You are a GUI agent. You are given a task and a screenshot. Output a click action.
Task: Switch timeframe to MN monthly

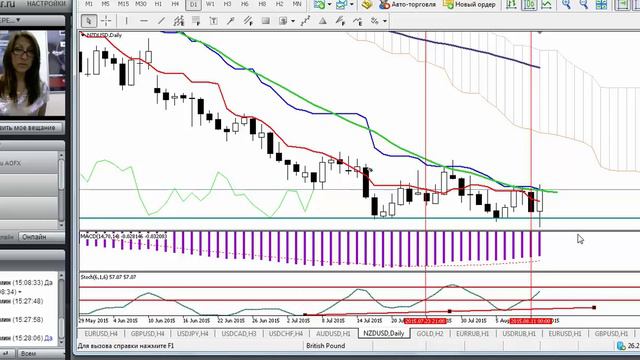(x=297, y=4)
